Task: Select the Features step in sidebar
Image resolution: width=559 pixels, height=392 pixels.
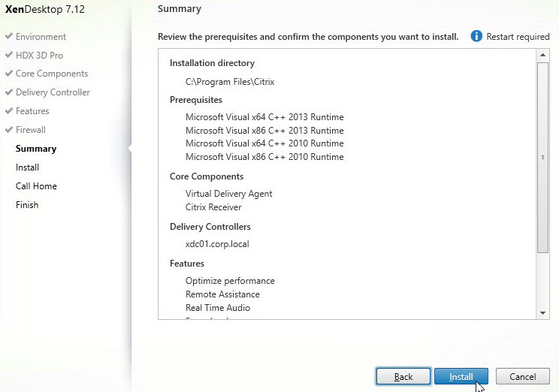Action: (x=32, y=111)
